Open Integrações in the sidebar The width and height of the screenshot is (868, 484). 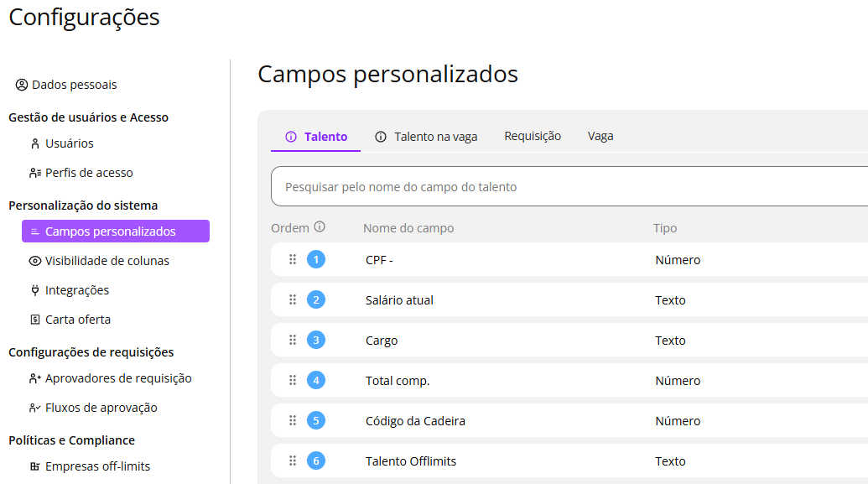tap(76, 290)
